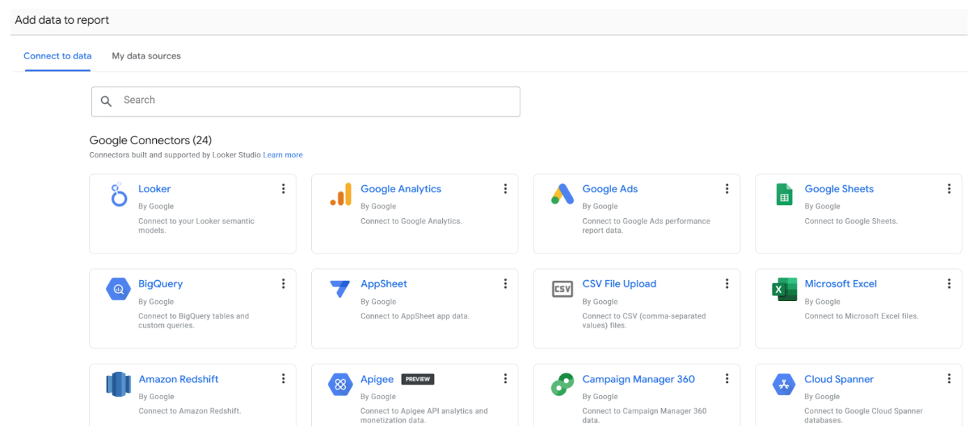Screen dimensions: 980x448
Task: Select the Amazon Redshift connector title
Action: [179, 379]
